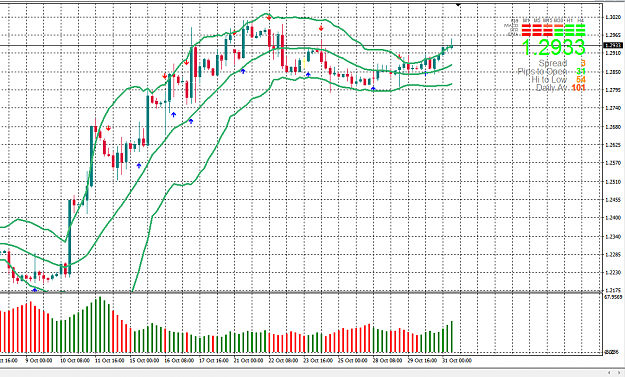Click the 1.2510 price axis label
The image size is (625, 377).
click(x=613, y=182)
